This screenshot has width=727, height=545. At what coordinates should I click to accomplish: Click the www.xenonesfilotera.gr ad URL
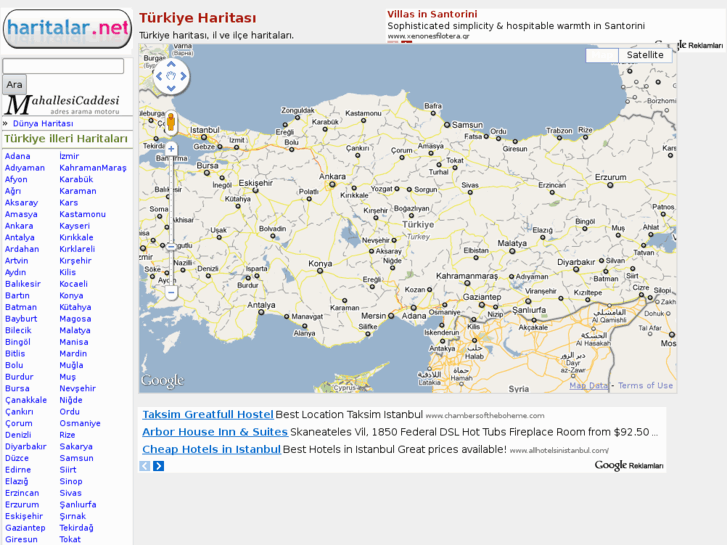point(428,36)
